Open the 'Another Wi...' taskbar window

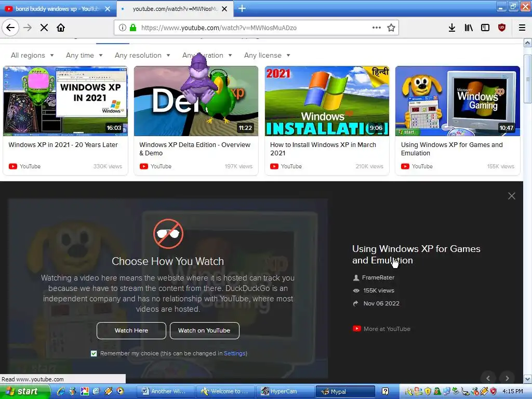pos(166,391)
